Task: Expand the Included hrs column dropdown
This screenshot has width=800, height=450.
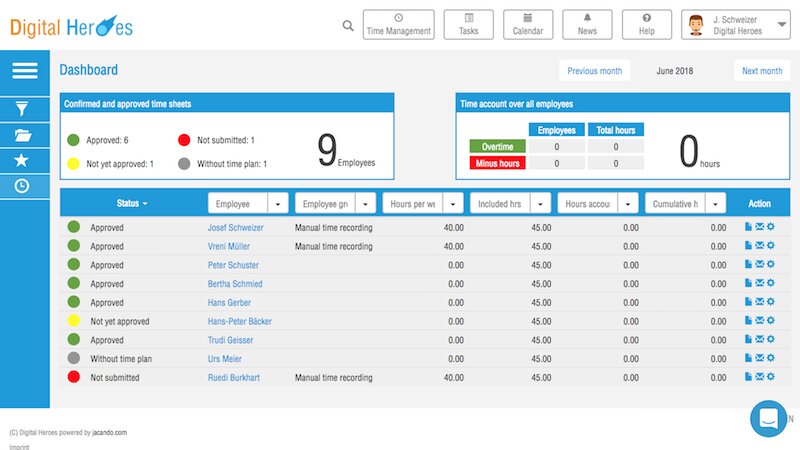Action: pyautogui.click(x=540, y=203)
